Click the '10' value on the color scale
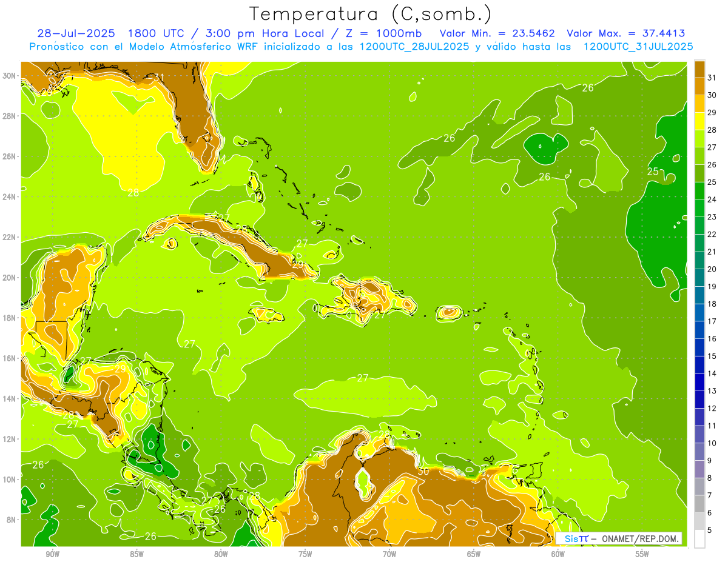The image size is (728, 562). click(x=712, y=443)
